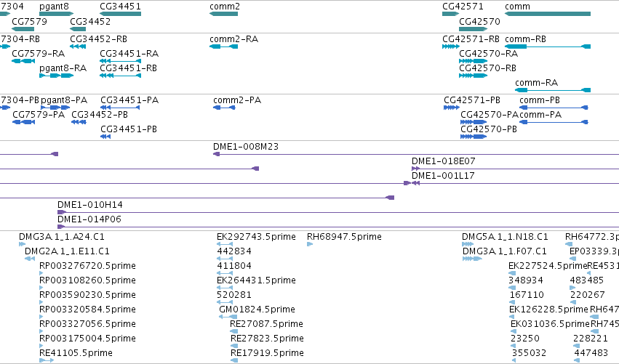This screenshot has width=619, height=364.
Task: Select protein CG42570-PA
Action: click(474, 122)
